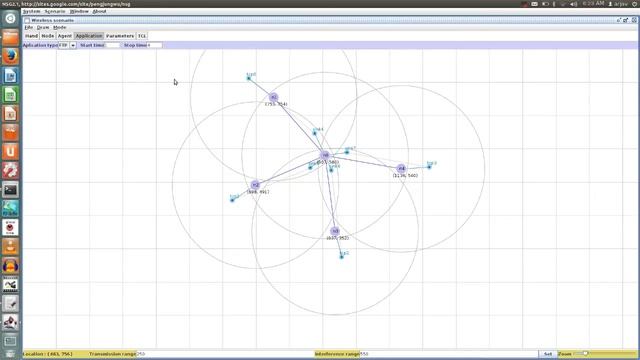Open System Settings from the launcher
Screen dimensions: 640x360
(x=10, y=171)
